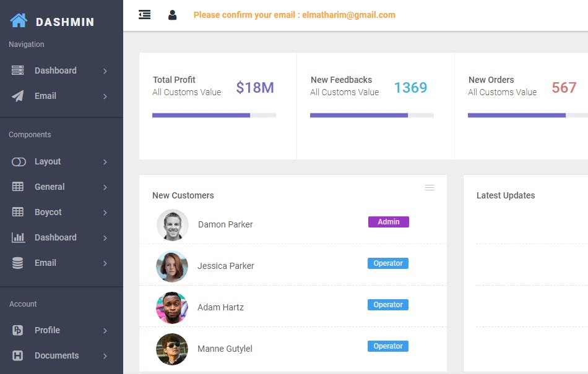588x374 pixels.
Task: Click the Dashboard chart icon under Components
Action: (19, 237)
